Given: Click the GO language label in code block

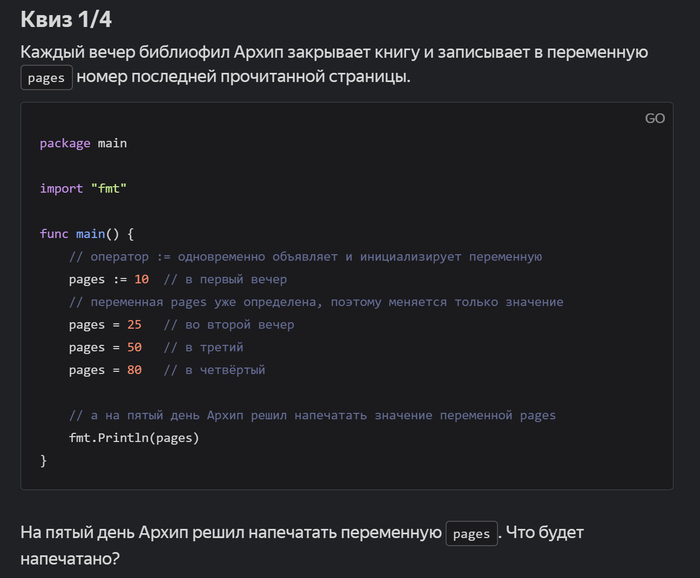Looking at the screenshot, I should (x=654, y=118).
